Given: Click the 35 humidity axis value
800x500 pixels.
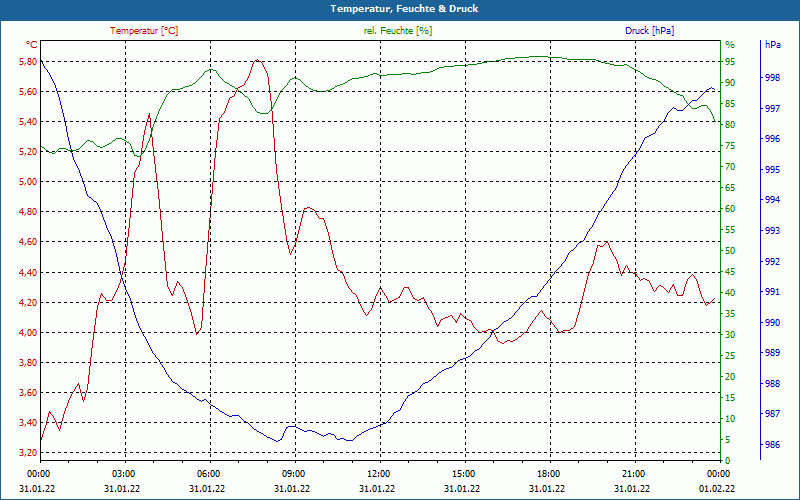Looking at the screenshot, I should [730, 314].
